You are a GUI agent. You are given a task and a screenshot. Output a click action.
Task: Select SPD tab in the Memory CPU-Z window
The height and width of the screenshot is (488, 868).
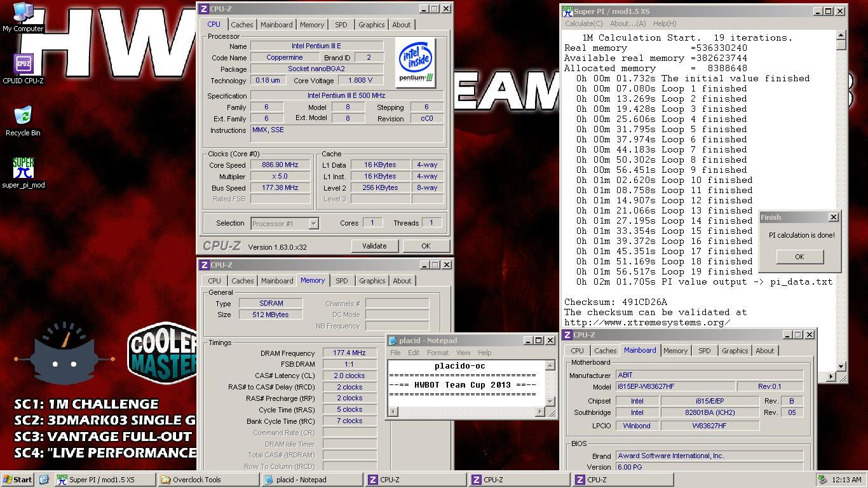point(342,281)
